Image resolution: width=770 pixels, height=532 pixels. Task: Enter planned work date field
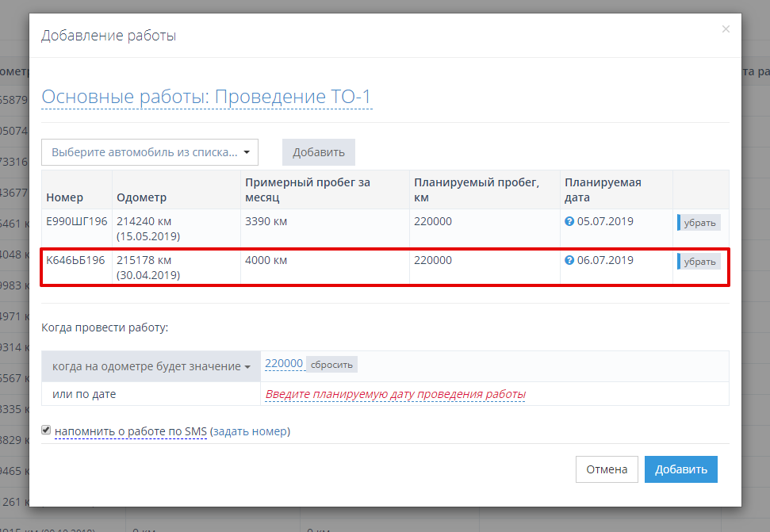395,394
